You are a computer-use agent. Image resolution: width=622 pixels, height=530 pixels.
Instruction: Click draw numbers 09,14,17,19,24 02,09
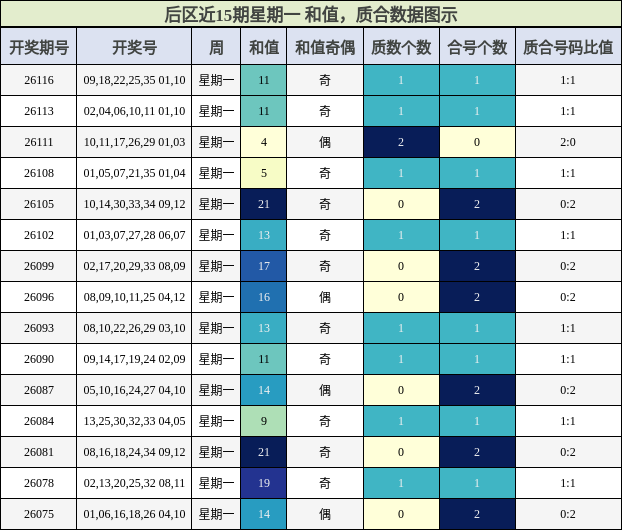tap(134, 359)
